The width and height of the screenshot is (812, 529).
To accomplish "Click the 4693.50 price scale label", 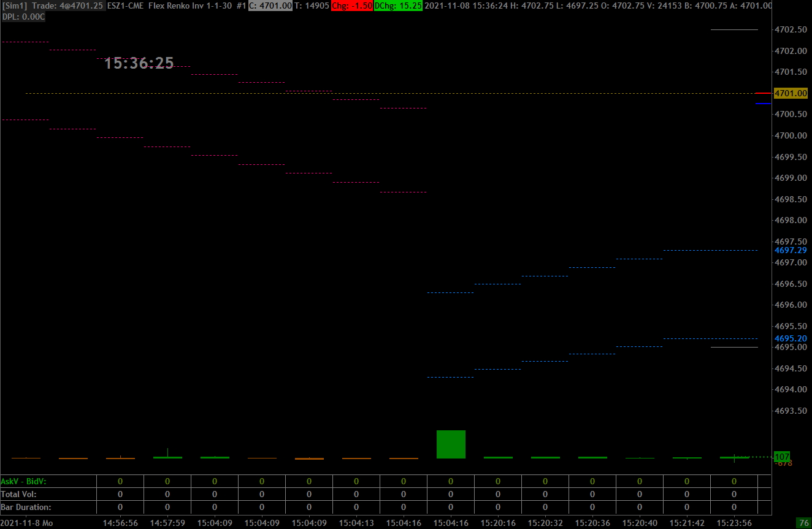I will click(x=791, y=411).
